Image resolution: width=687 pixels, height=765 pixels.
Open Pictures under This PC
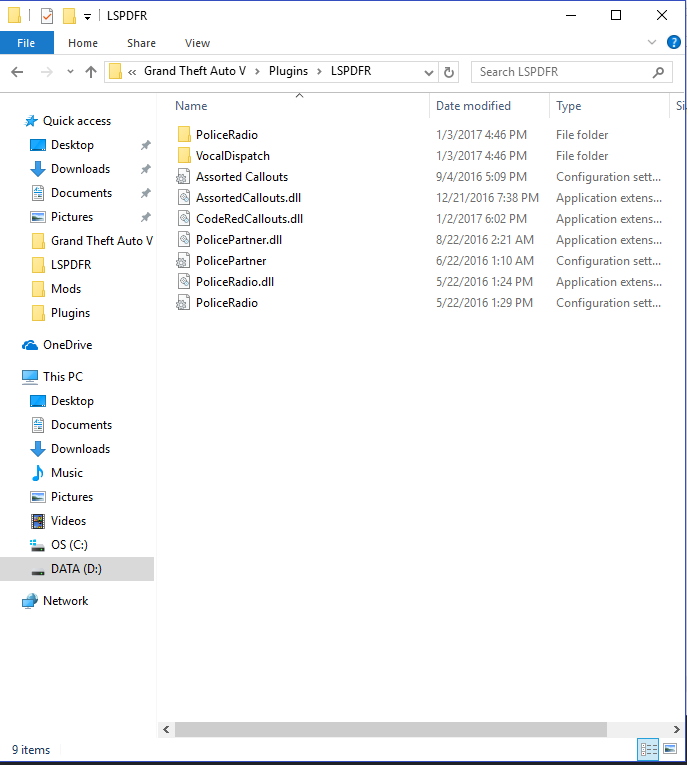[x=72, y=497]
